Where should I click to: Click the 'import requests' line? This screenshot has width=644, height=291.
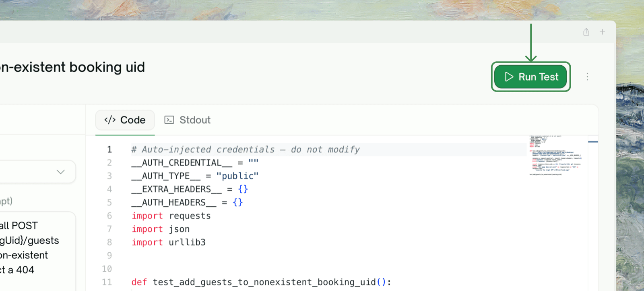[171, 216]
